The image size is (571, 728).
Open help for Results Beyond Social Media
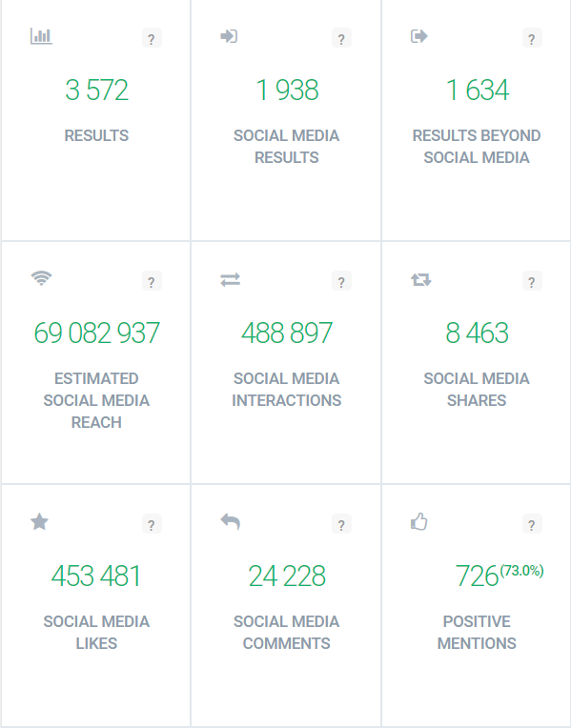tap(532, 38)
